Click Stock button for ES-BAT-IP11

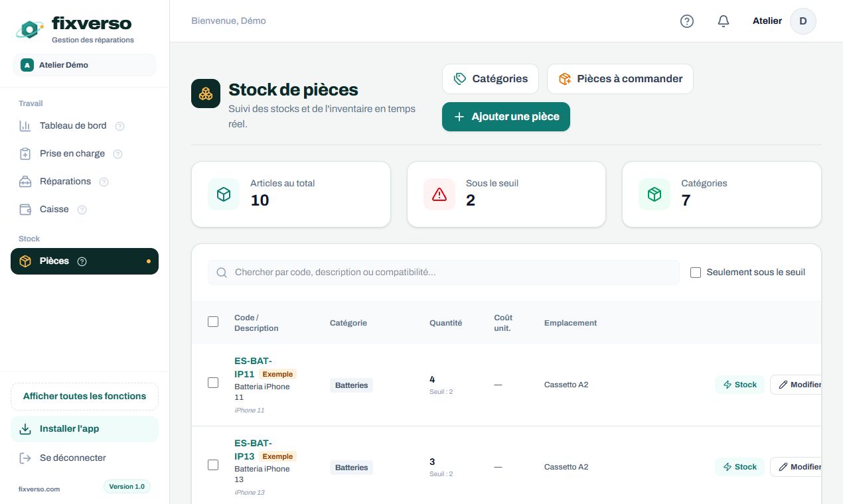click(739, 385)
